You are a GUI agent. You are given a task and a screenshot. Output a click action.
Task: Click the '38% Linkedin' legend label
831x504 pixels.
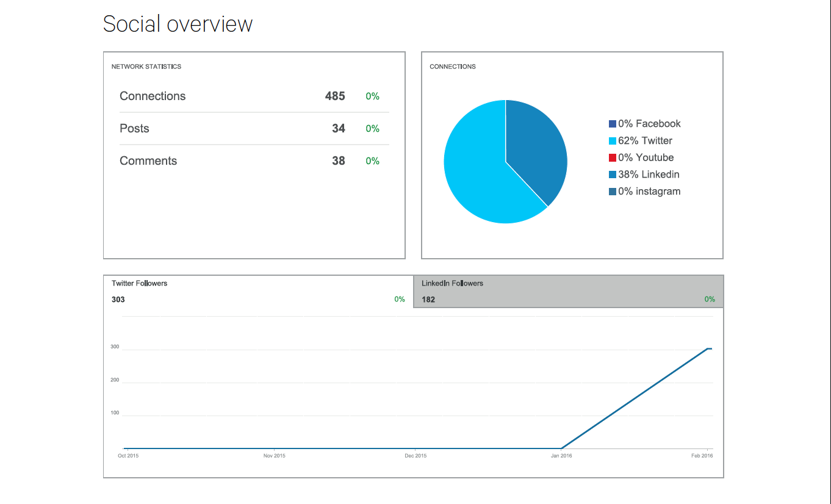pos(649,175)
